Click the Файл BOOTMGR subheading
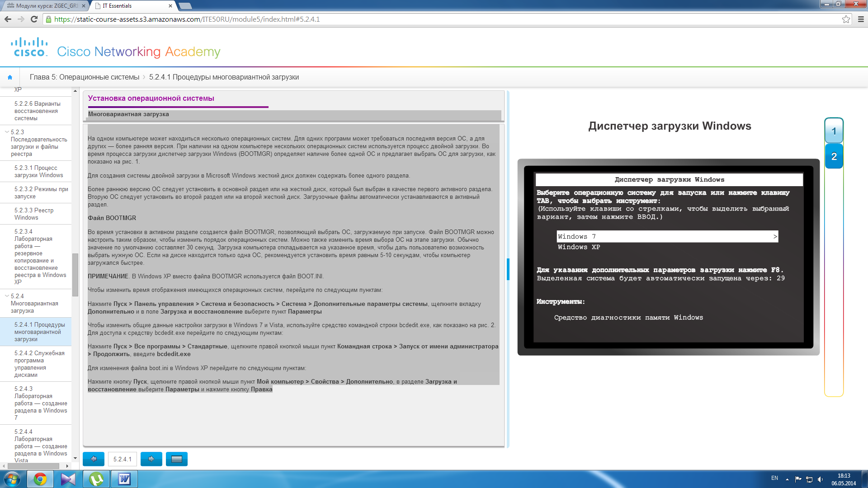The width and height of the screenshot is (868, 488). pos(112,218)
